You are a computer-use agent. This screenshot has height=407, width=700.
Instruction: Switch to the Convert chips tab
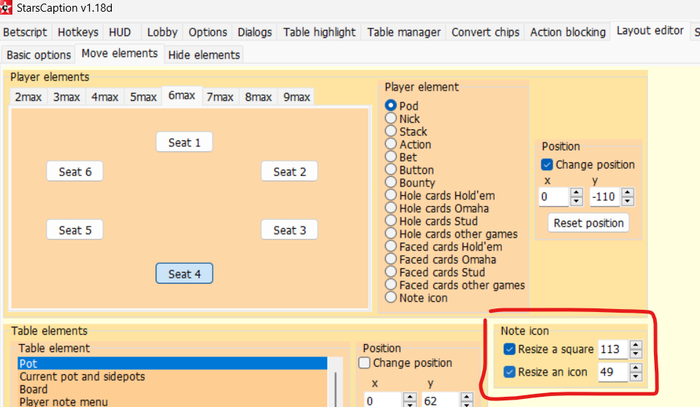pos(485,32)
